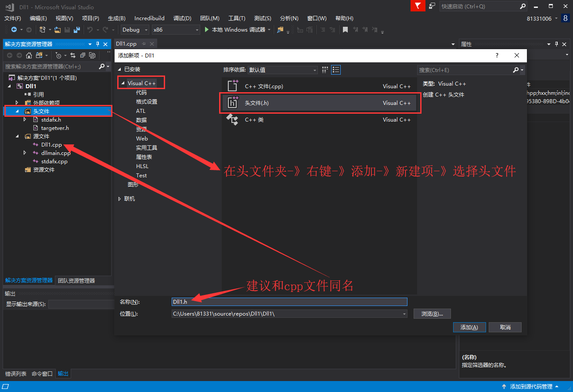The height and width of the screenshot is (392, 573).
Task: Click the Home icon in Solution Explorer
Action: [29, 55]
